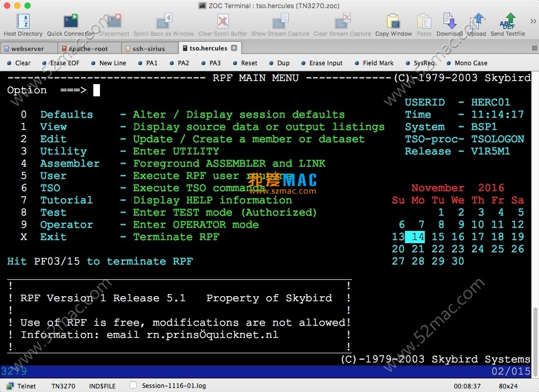Switch to the apache-root tab

pyautogui.click(x=89, y=48)
